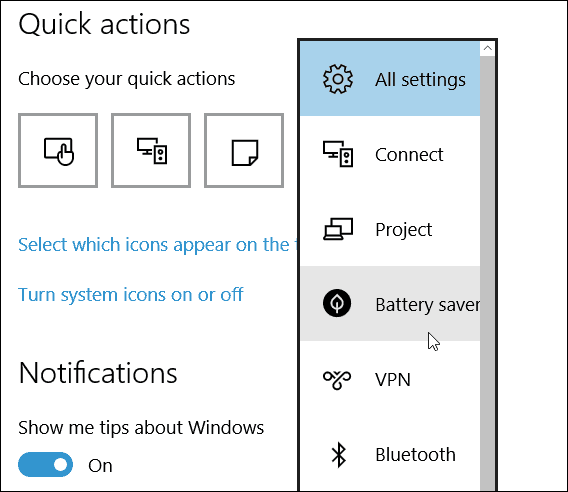The height and width of the screenshot is (492, 568).
Task: Click the Bluetooth symbol icon
Action: [x=339, y=455]
